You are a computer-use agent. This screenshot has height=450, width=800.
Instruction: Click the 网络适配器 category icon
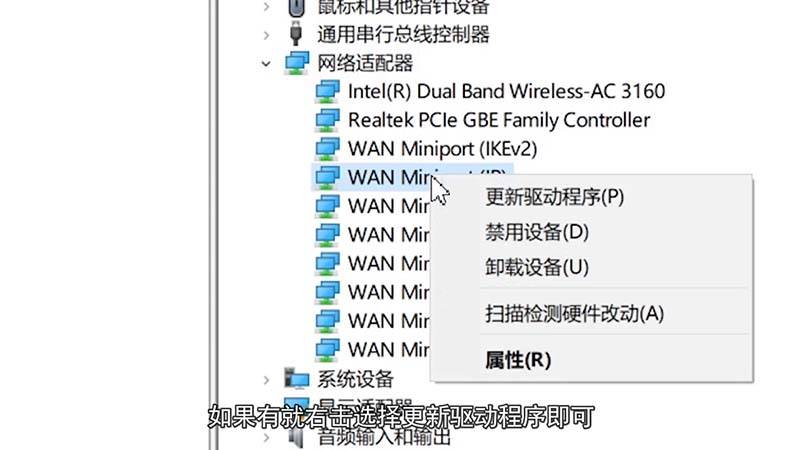tap(297, 63)
